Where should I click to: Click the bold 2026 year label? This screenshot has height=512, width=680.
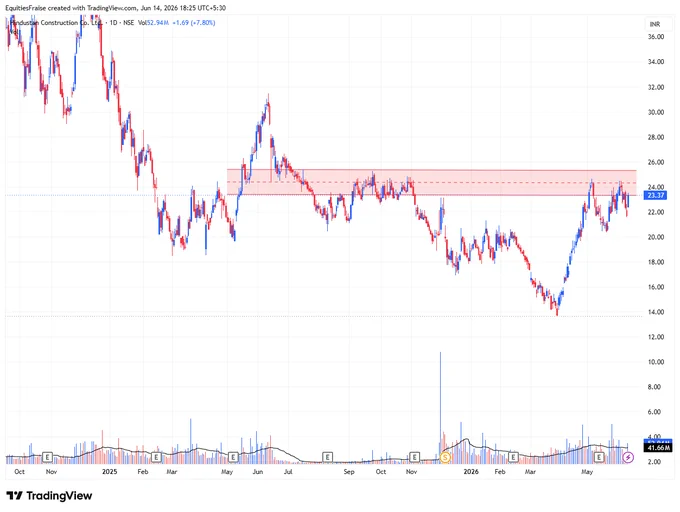[x=471, y=472]
